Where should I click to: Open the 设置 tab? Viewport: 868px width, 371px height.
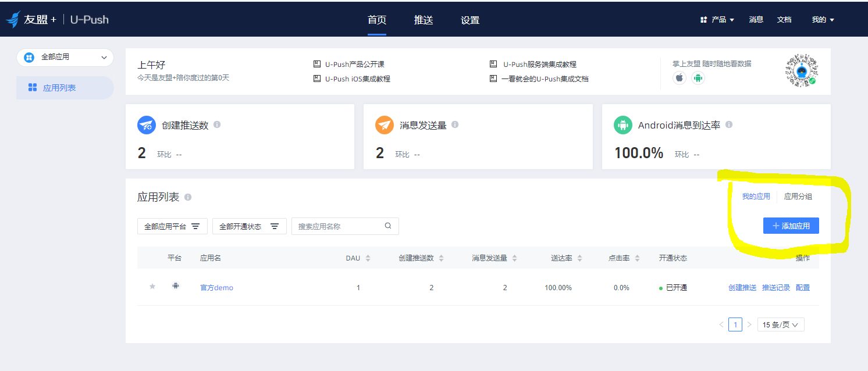[x=470, y=20]
